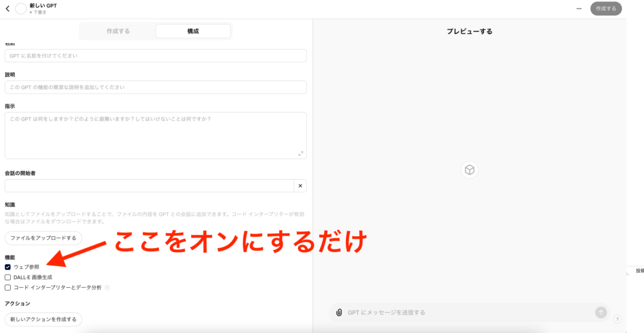The height and width of the screenshot is (333, 644).
Task: Click the info icon beside コード インタープリター
Action: point(107,288)
